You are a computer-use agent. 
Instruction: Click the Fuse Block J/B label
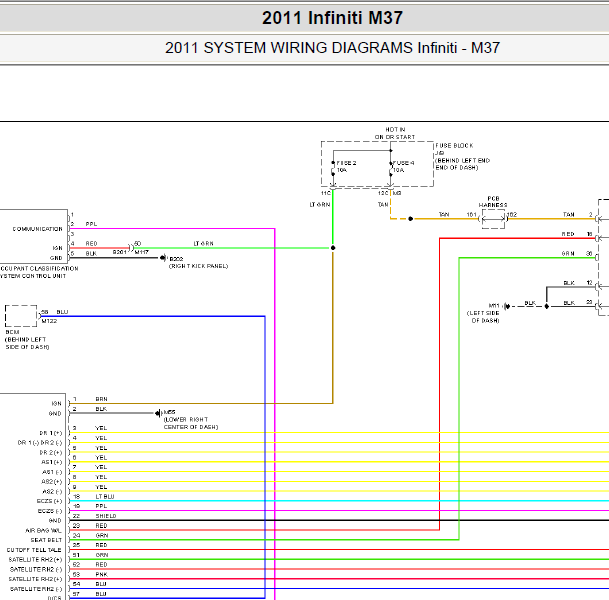coord(462,157)
